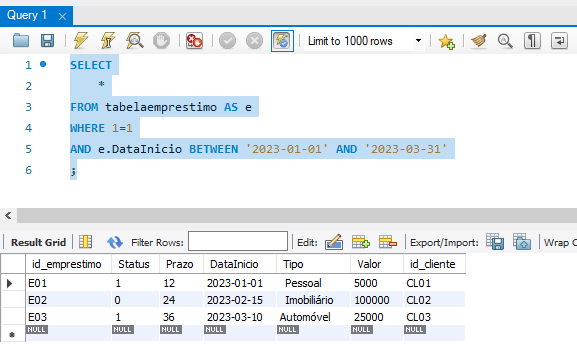The height and width of the screenshot is (362, 577).
Task: Commit transaction checkmark icon
Action: [x=227, y=40]
